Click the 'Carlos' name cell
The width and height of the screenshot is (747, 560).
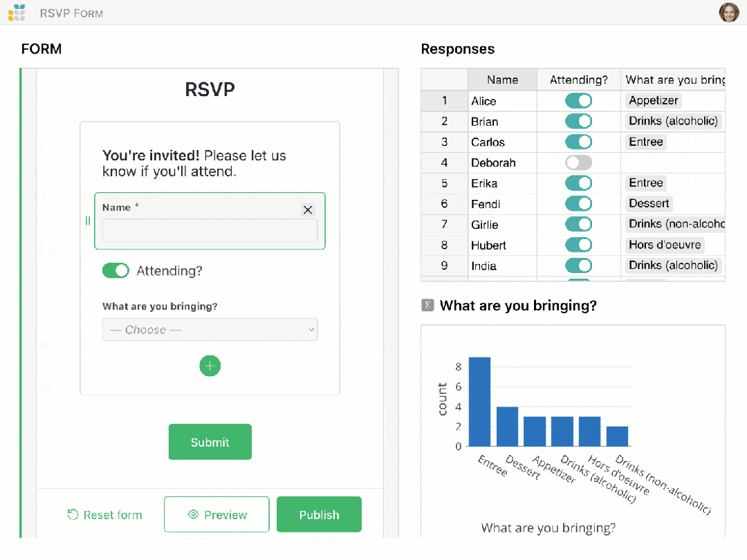tap(503, 142)
